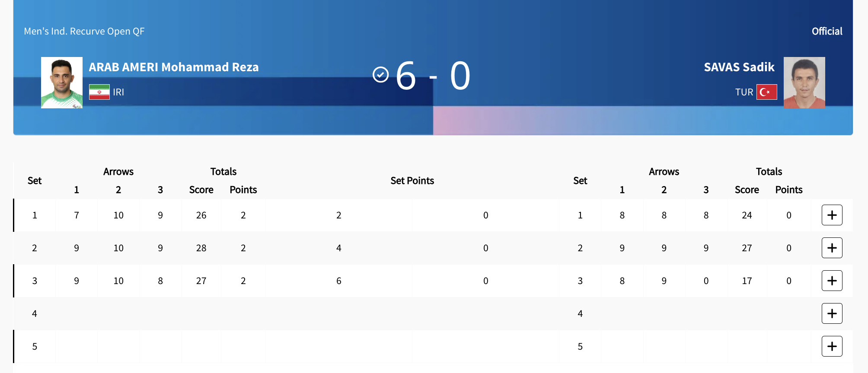The image size is (868, 373).
Task: Select the left Totals Score header
Action: pos(201,190)
